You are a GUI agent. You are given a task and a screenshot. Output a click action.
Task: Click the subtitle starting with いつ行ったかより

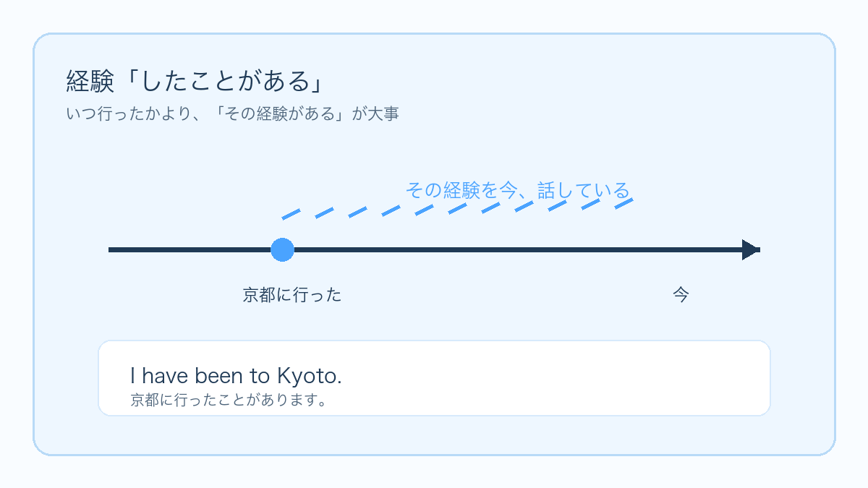pos(231,114)
